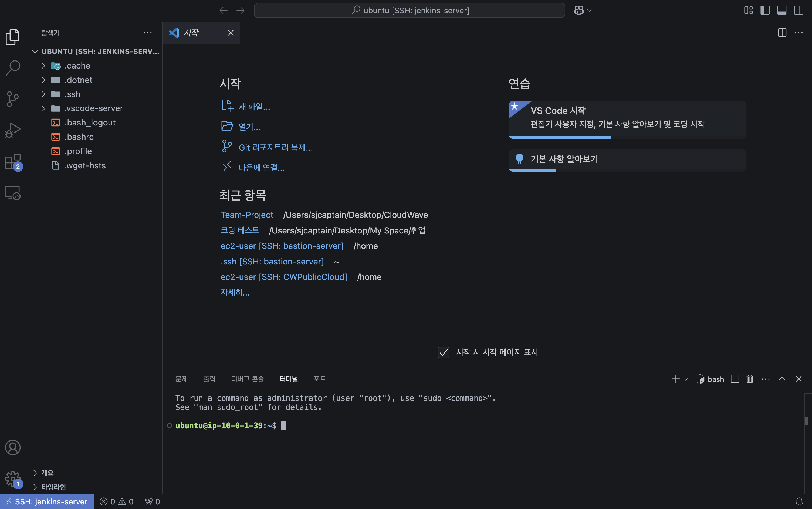The image size is (812, 509).
Task: Kill terminal with the trash icon
Action: tap(749, 379)
